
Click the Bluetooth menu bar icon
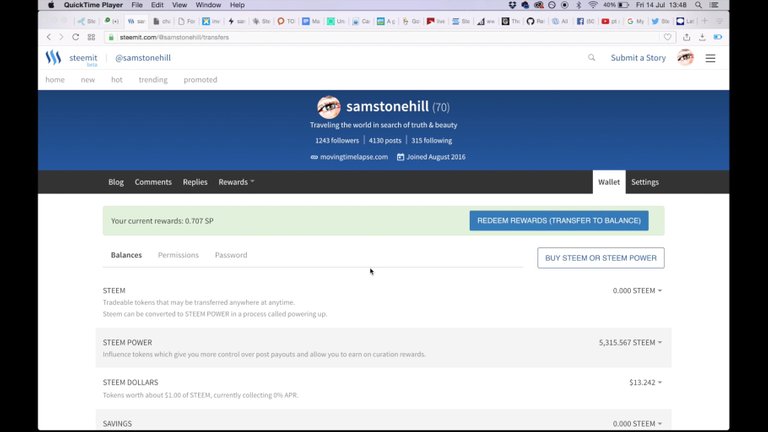pos(578,5)
